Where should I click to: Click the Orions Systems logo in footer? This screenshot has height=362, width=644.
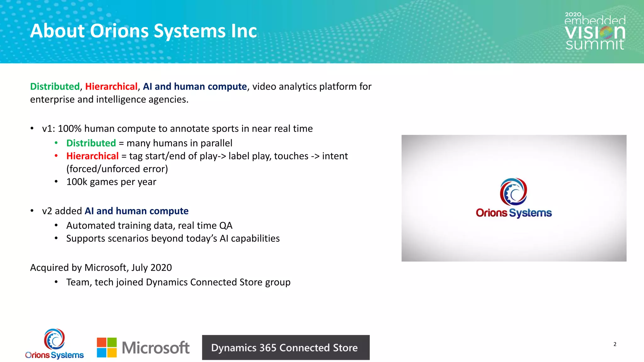point(54,344)
